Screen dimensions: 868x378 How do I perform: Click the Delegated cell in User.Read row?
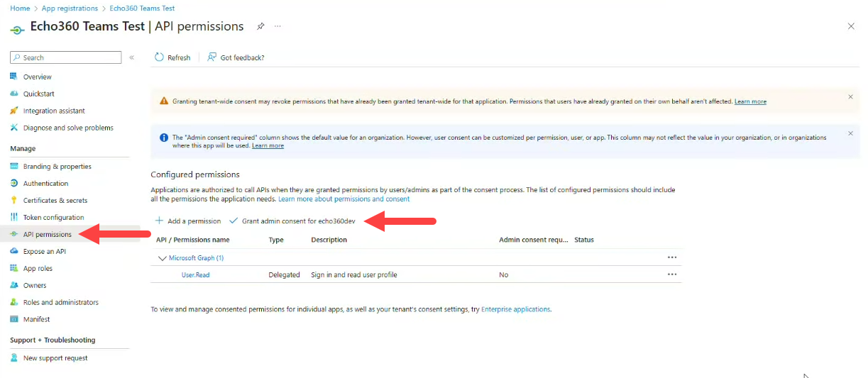click(x=284, y=274)
